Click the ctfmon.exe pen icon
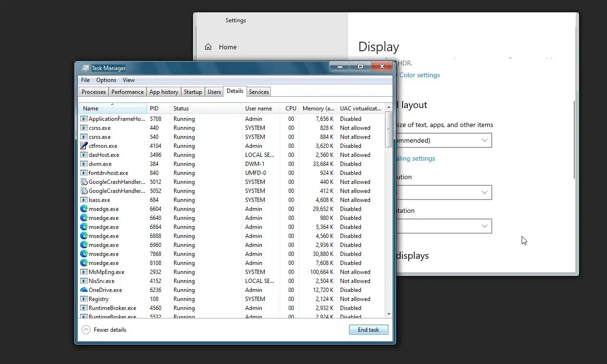The width and height of the screenshot is (607, 364). [x=84, y=146]
